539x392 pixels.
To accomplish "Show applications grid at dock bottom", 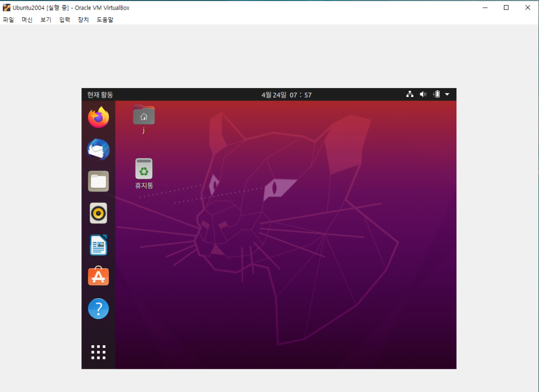I will (x=98, y=352).
